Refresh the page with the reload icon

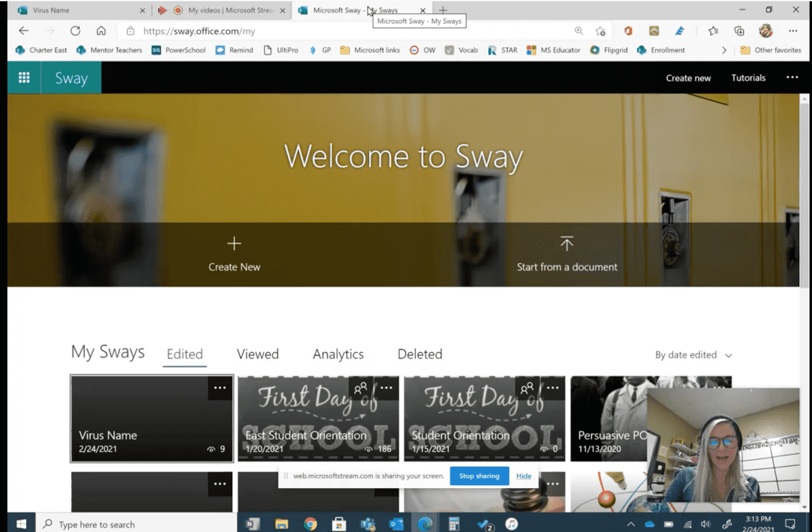(x=75, y=30)
